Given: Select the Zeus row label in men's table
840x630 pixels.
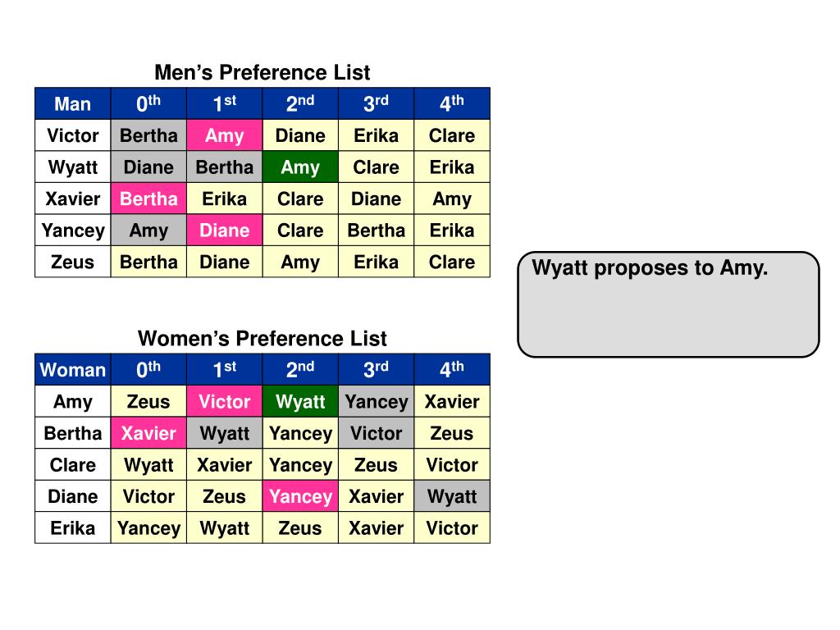Looking at the screenshot, I should [x=73, y=262].
